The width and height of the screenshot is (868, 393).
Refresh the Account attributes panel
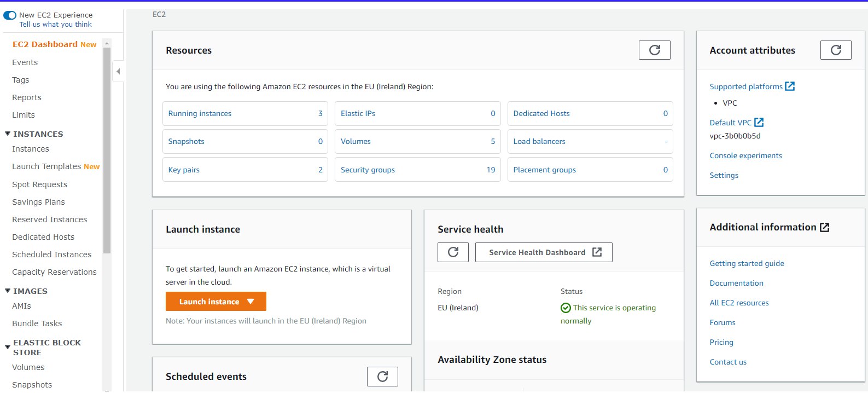[836, 50]
